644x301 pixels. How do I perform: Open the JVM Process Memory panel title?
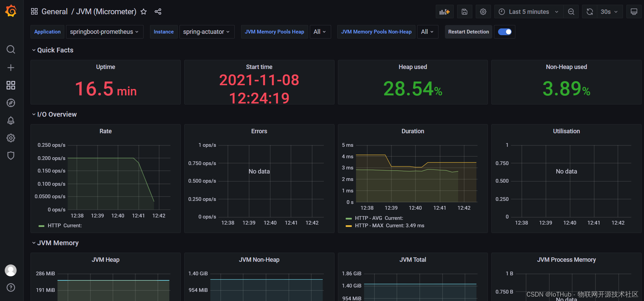(566, 260)
